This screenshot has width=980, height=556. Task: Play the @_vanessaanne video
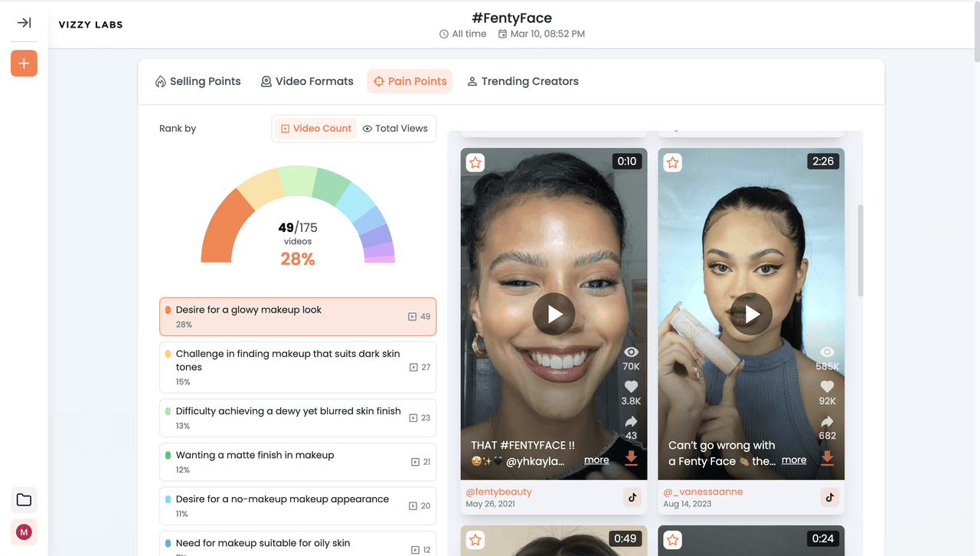click(751, 314)
